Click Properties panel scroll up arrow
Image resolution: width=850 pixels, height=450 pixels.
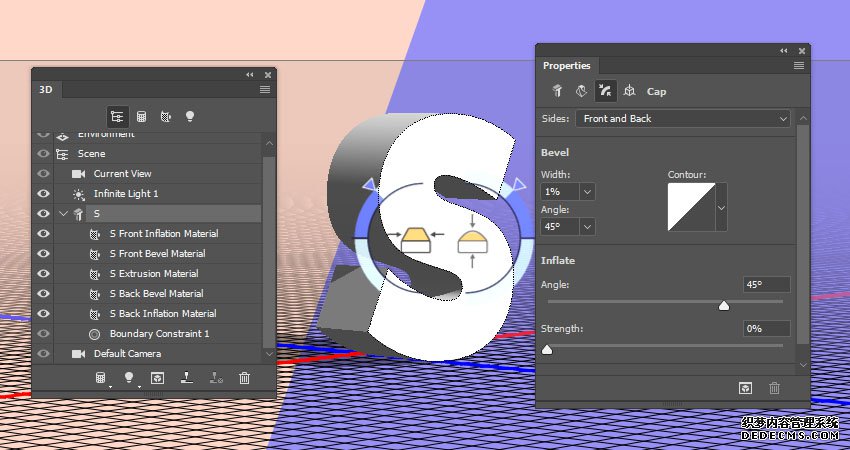[x=803, y=118]
